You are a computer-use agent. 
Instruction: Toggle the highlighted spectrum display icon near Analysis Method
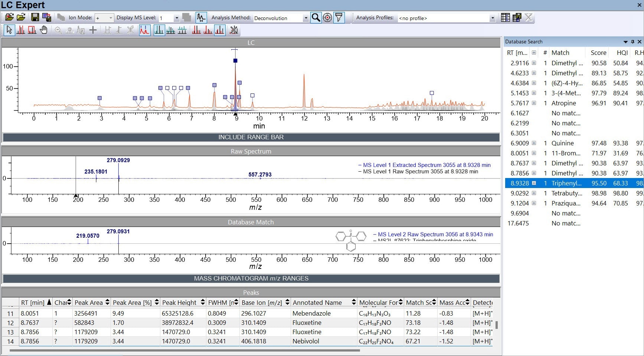click(201, 17)
